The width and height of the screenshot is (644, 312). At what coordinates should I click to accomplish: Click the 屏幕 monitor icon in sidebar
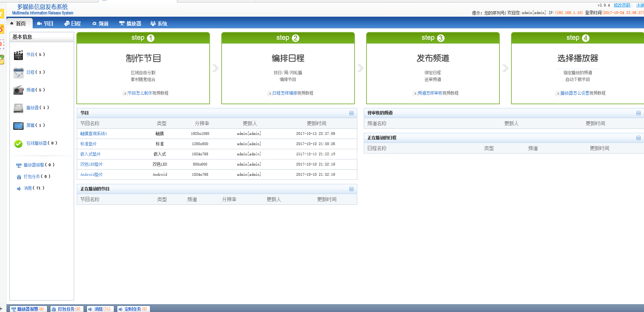point(18,126)
